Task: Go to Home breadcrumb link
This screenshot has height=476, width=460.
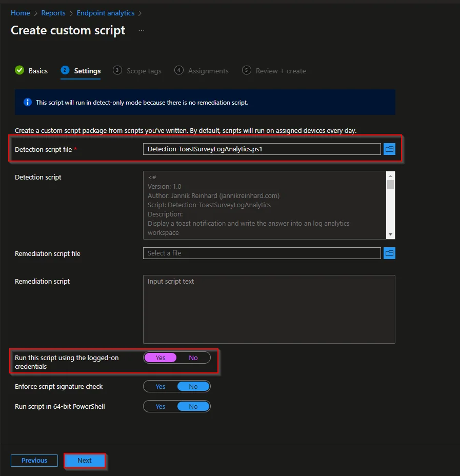Action: [x=21, y=13]
